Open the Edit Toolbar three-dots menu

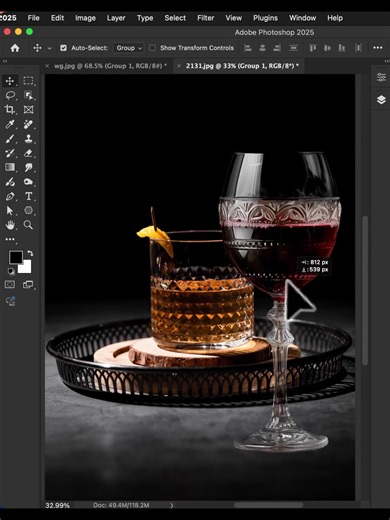10,239
